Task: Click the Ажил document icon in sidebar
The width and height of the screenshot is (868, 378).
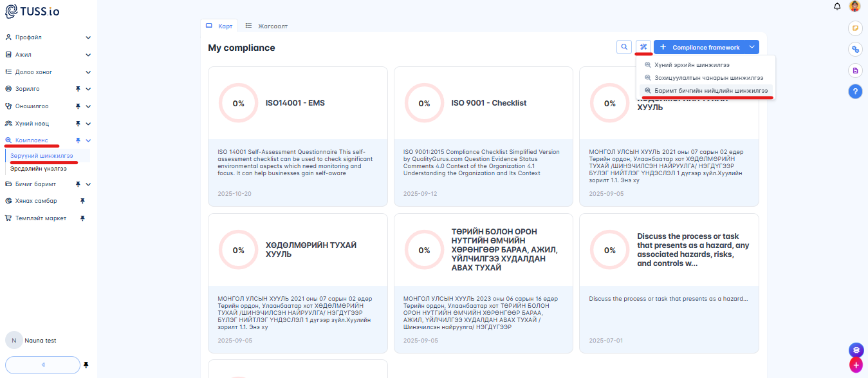Action: [x=8, y=55]
